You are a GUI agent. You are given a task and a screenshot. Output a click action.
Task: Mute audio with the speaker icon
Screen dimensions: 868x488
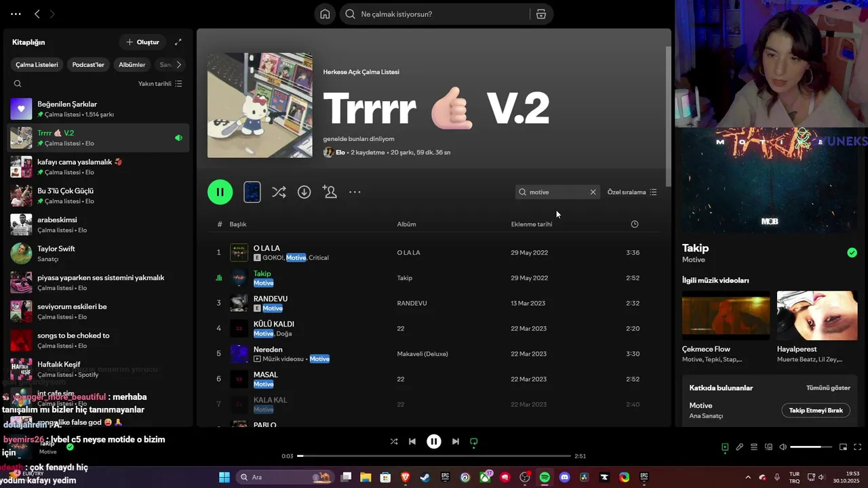(x=783, y=447)
